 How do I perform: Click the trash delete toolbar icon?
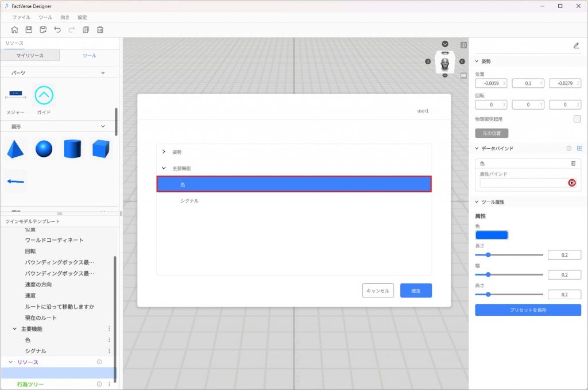click(x=100, y=30)
